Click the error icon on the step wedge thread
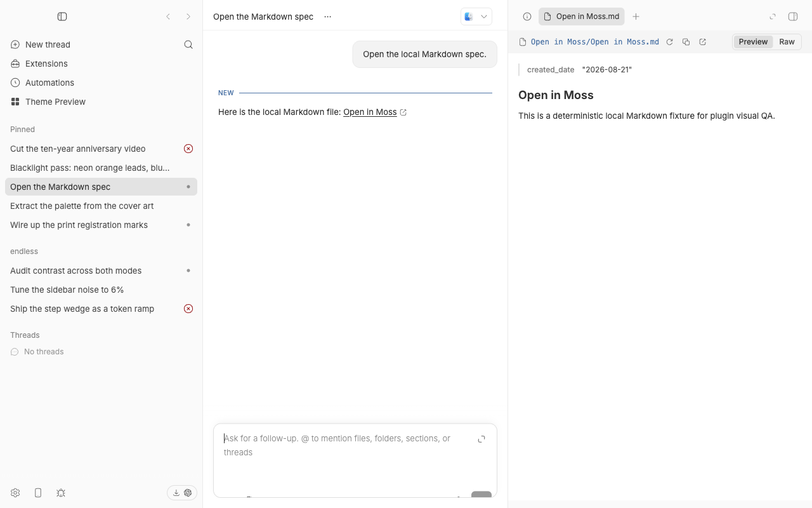The width and height of the screenshot is (812, 508). click(188, 309)
